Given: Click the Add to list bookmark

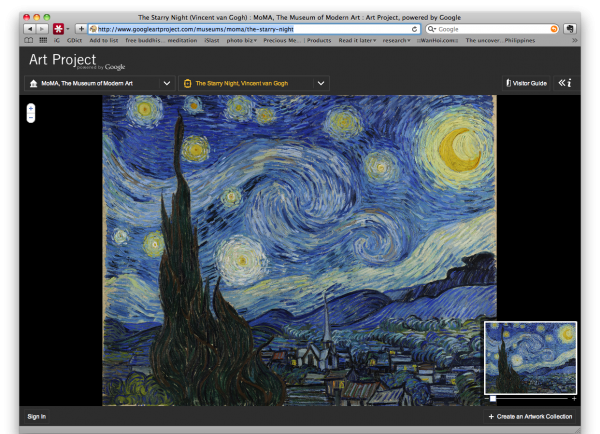Looking at the screenshot, I should [104, 40].
